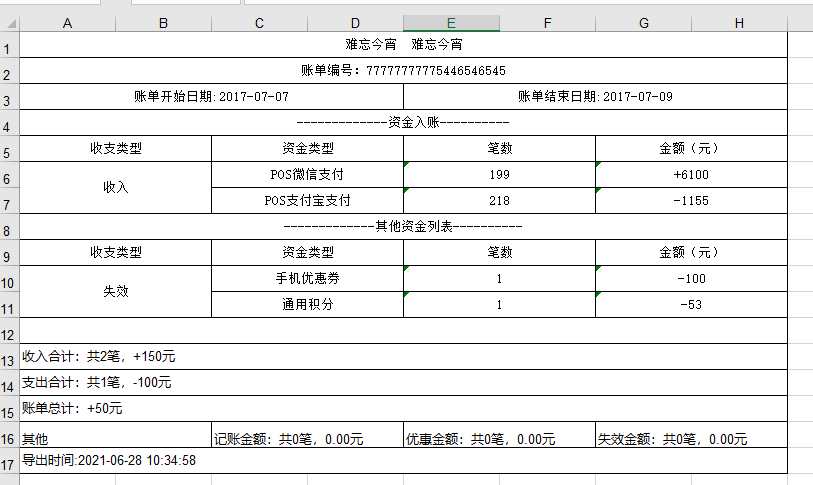Click the 通用积分 cell
Screen dimensions: 813x485
point(307,304)
